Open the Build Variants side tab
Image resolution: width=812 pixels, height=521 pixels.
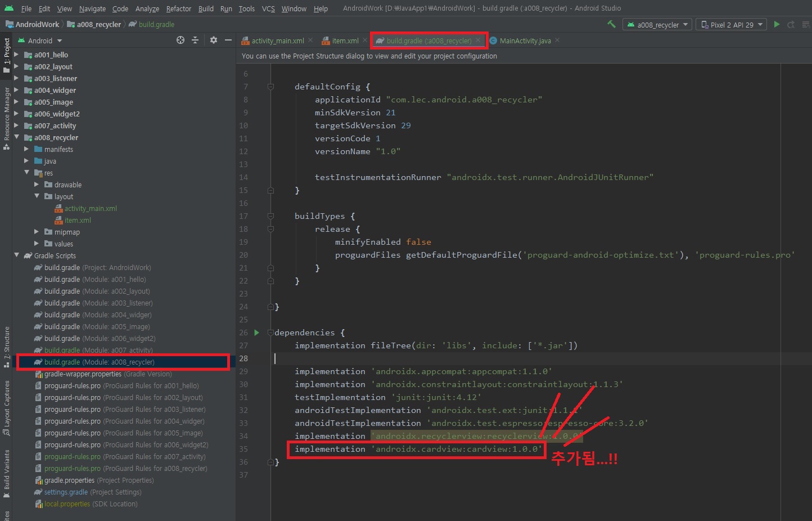click(6, 474)
